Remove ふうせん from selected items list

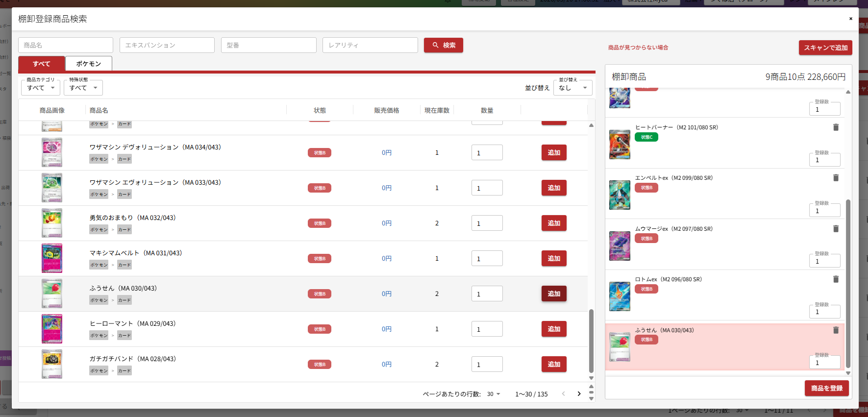[x=836, y=330]
